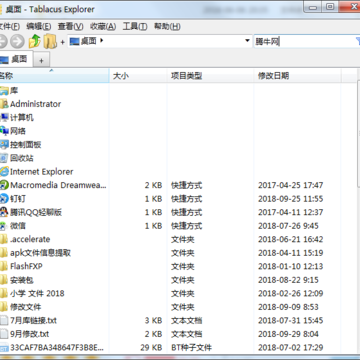The width and height of the screenshot is (360, 360).
Task: Click date 2018-04-11 15:19
Action: 290,253
